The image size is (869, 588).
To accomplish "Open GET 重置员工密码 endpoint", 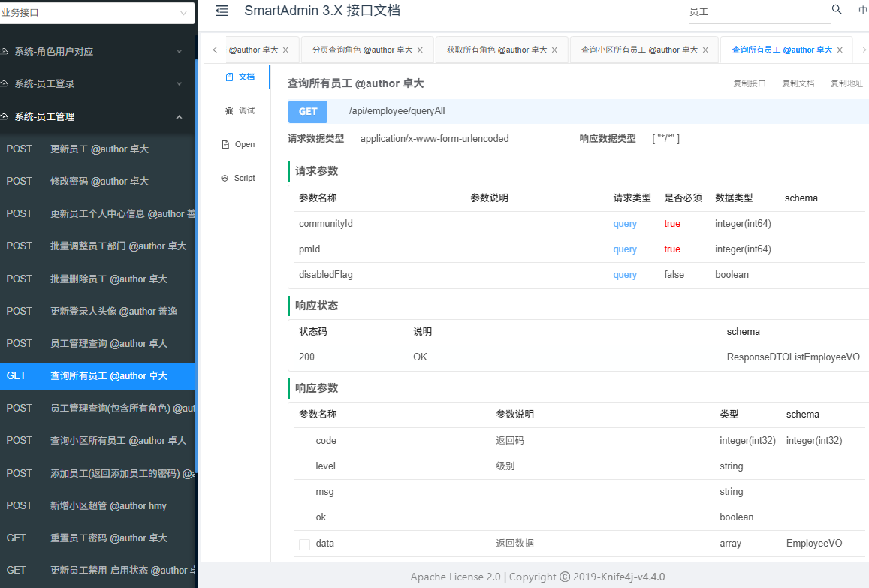I will point(97,538).
